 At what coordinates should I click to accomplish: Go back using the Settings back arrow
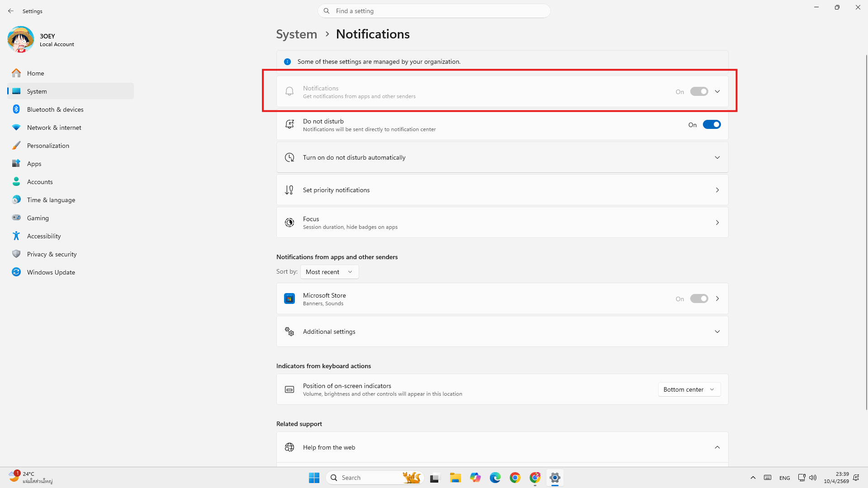[x=11, y=11]
